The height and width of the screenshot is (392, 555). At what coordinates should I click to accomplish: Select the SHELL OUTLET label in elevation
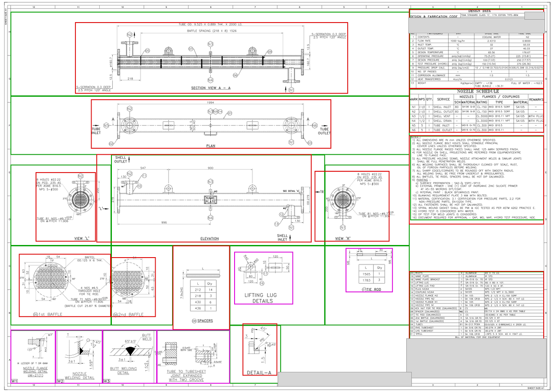[120, 159]
